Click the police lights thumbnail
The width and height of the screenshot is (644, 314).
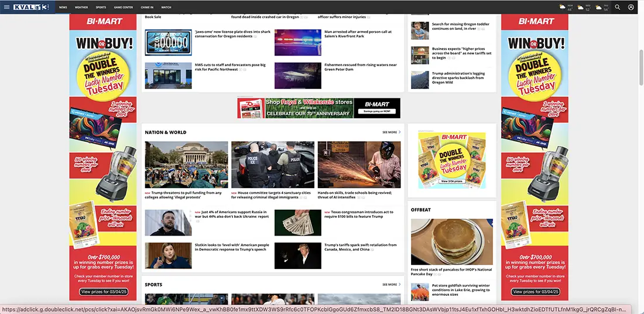(x=298, y=42)
